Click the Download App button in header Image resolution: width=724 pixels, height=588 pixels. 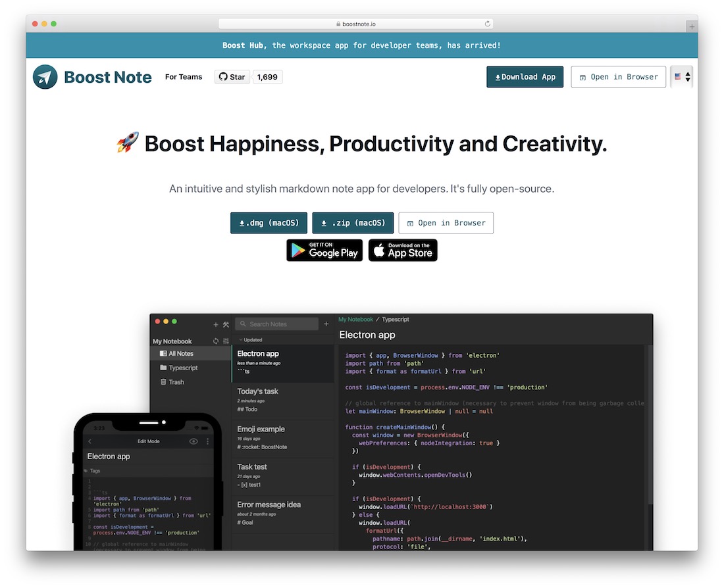click(525, 76)
